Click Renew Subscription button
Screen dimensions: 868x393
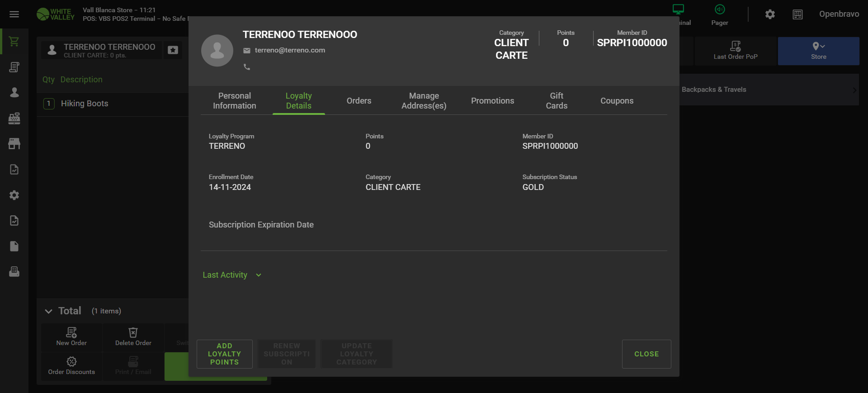point(287,354)
